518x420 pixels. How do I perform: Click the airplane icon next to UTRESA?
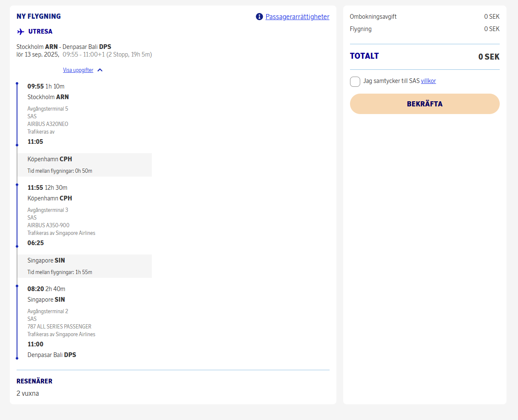point(21,31)
